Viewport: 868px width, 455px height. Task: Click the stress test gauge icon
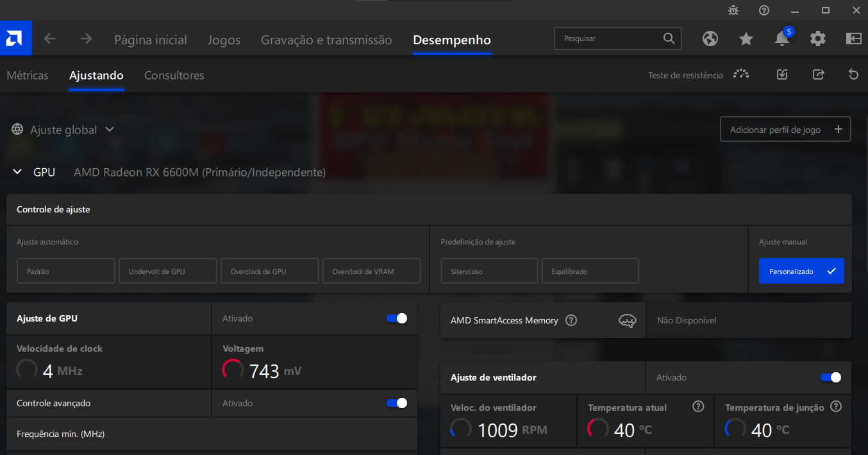click(741, 74)
